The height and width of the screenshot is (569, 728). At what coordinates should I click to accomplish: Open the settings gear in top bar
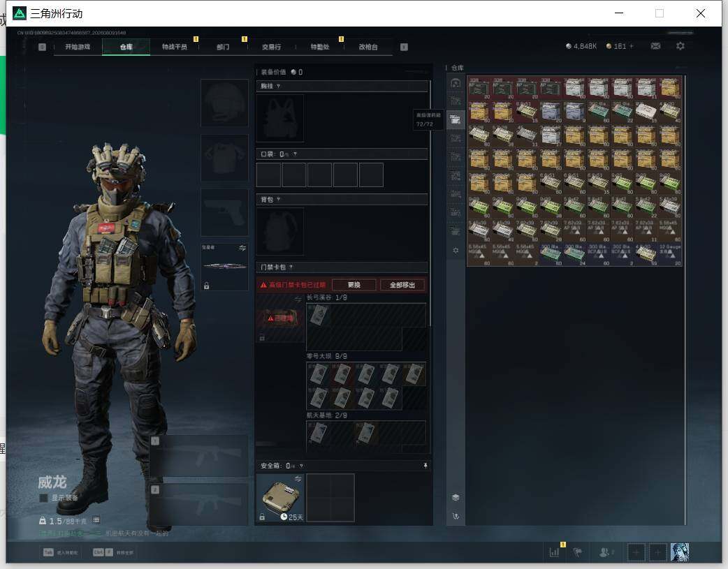tap(680, 46)
